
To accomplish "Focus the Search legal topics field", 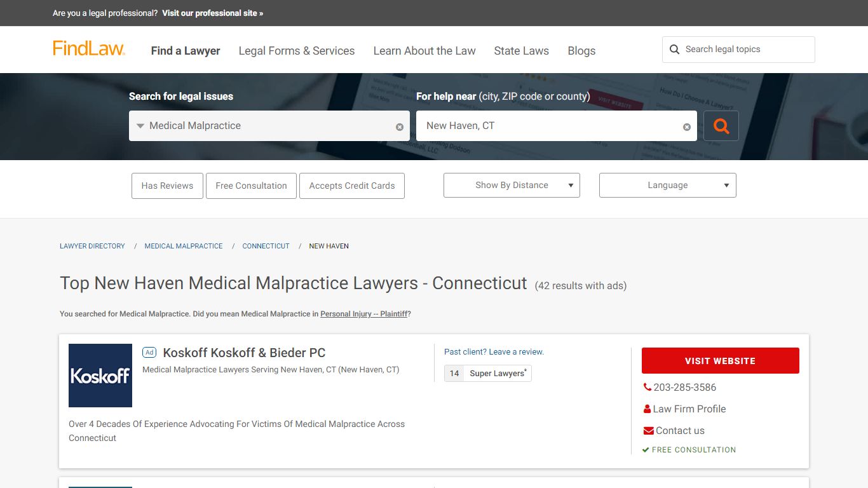I will 739,50.
